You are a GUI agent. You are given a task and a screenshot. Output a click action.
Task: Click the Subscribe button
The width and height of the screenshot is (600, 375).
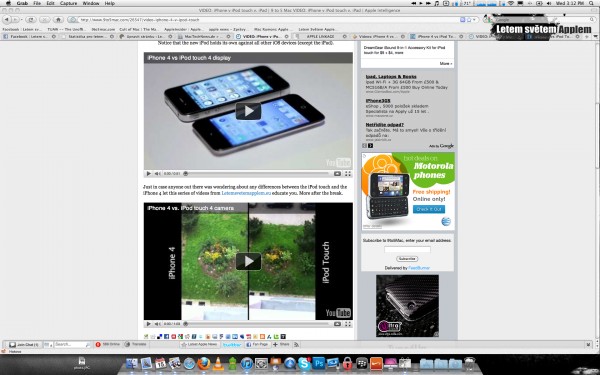(x=407, y=259)
